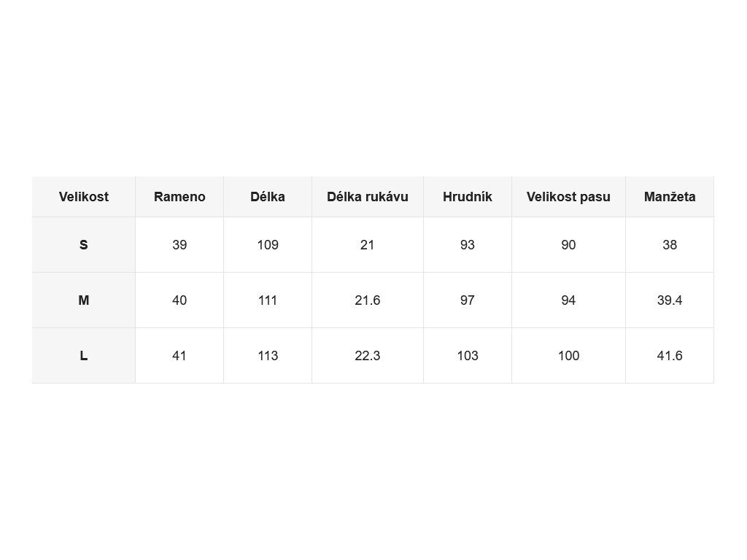This screenshot has height=560, width=747.
Task: Click the Velikost column header
Action: [83, 197]
